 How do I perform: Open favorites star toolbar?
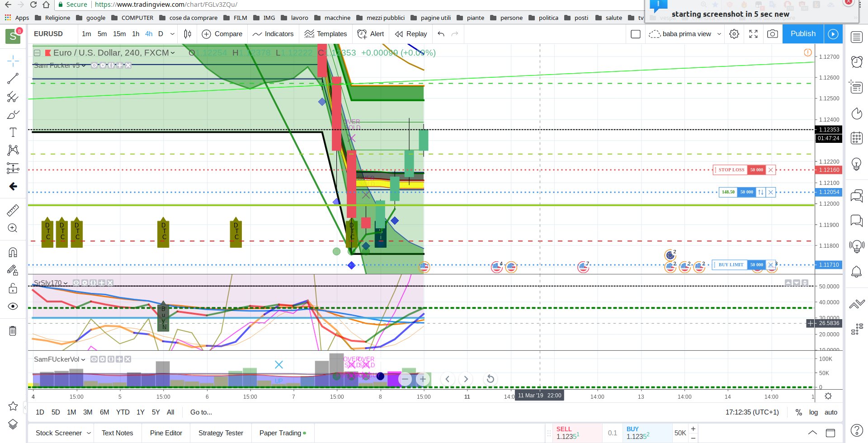[13, 406]
